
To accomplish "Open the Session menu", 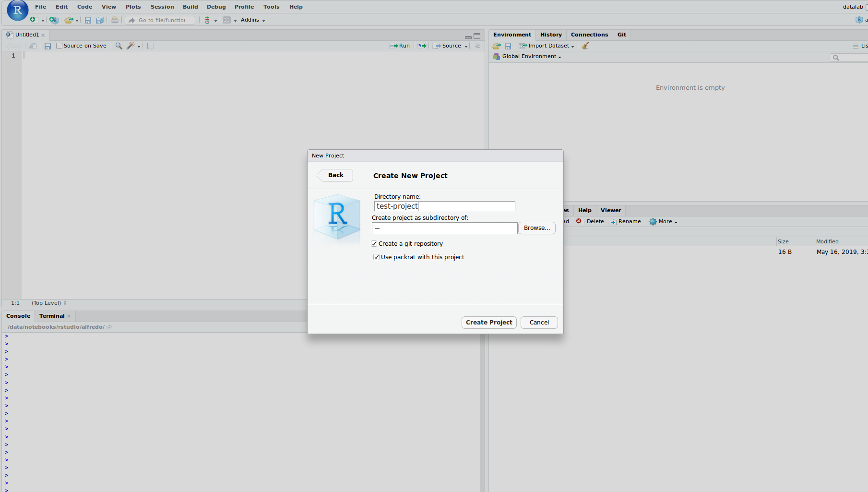I will click(x=162, y=7).
